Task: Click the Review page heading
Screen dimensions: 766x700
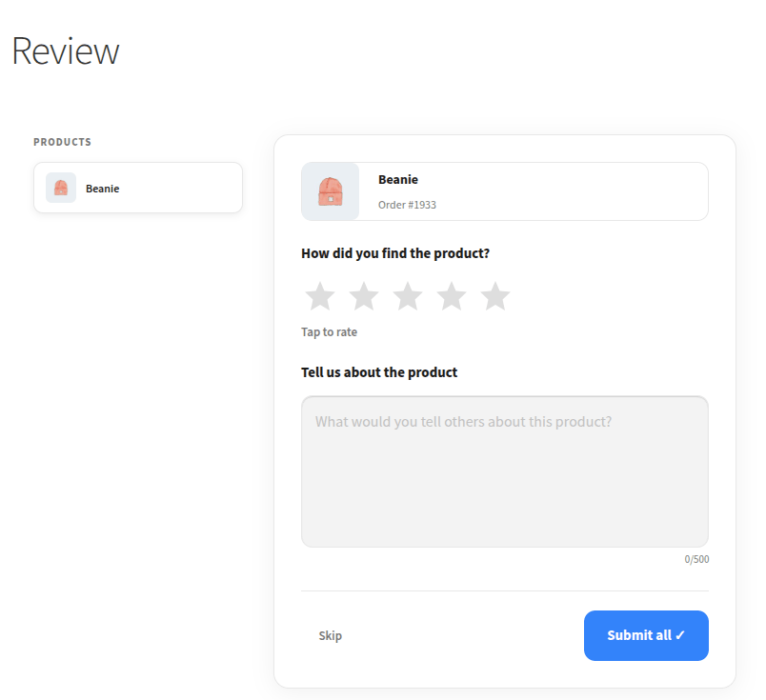Action: pyautogui.click(x=66, y=51)
